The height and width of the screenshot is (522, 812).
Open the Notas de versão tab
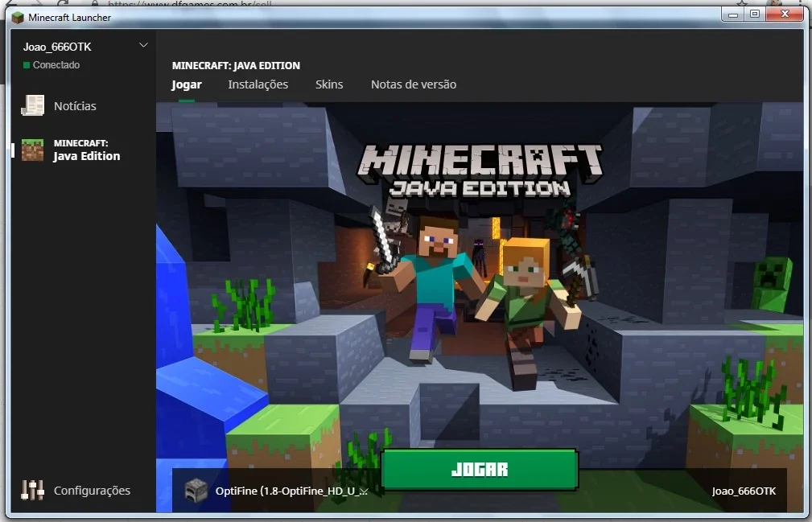pyautogui.click(x=414, y=84)
